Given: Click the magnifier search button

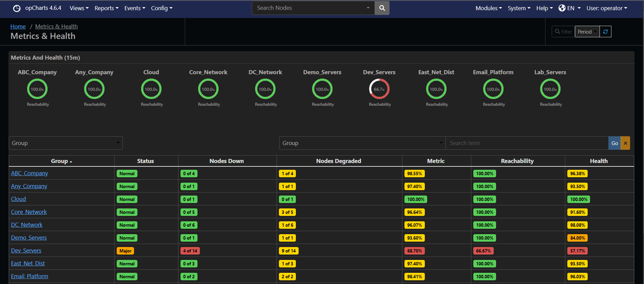Looking at the screenshot, I should click(x=382, y=8).
